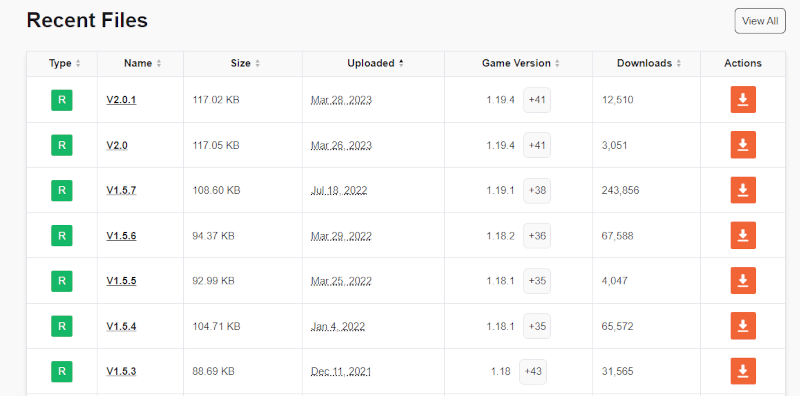Screen dimensions: 800x396
Task: Download the V2.0 file
Action: [743, 145]
